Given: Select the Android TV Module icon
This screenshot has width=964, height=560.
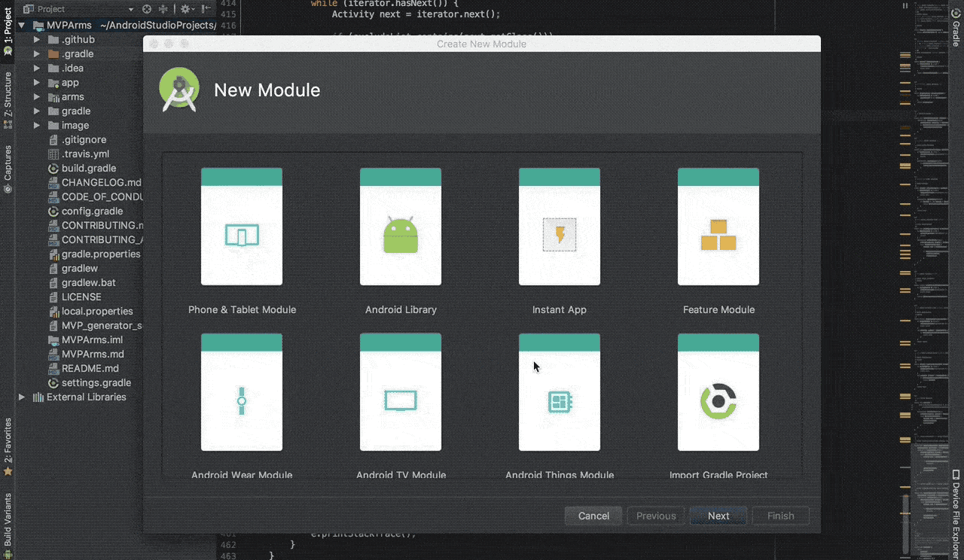Looking at the screenshot, I should click(x=401, y=392).
